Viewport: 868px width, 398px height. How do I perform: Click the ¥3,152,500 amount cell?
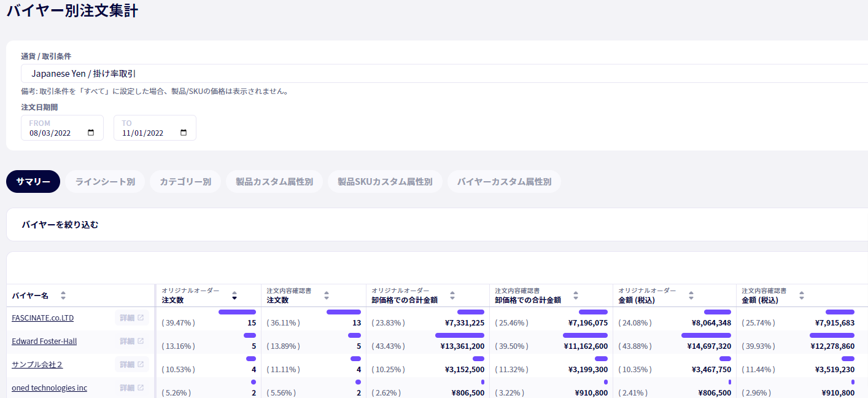pyautogui.click(x=465, y=369)
